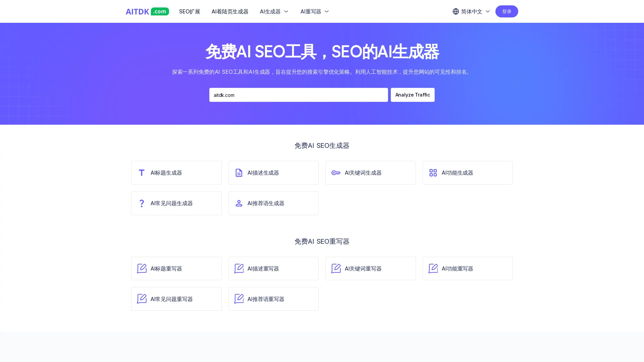Click the grid icon for AI功能生成器
The width and height of the screenshot is (644, 362).
click(x=433, y=173)
